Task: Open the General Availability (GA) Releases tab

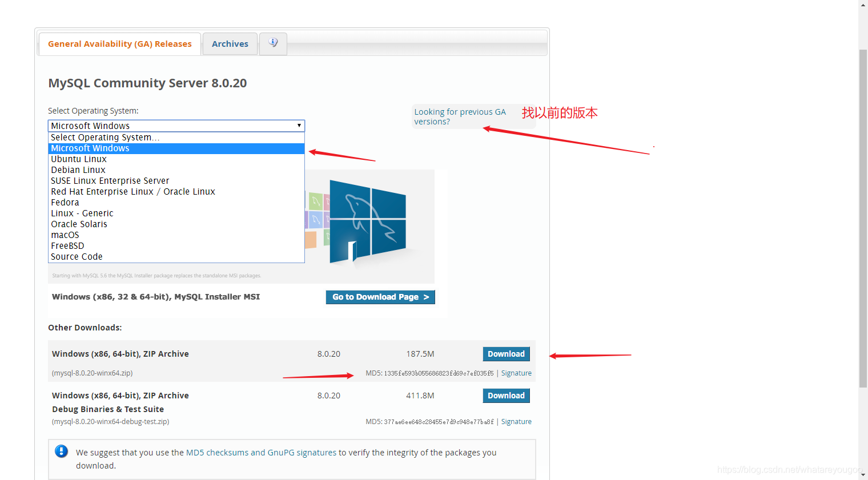Action: click(120, 44)
